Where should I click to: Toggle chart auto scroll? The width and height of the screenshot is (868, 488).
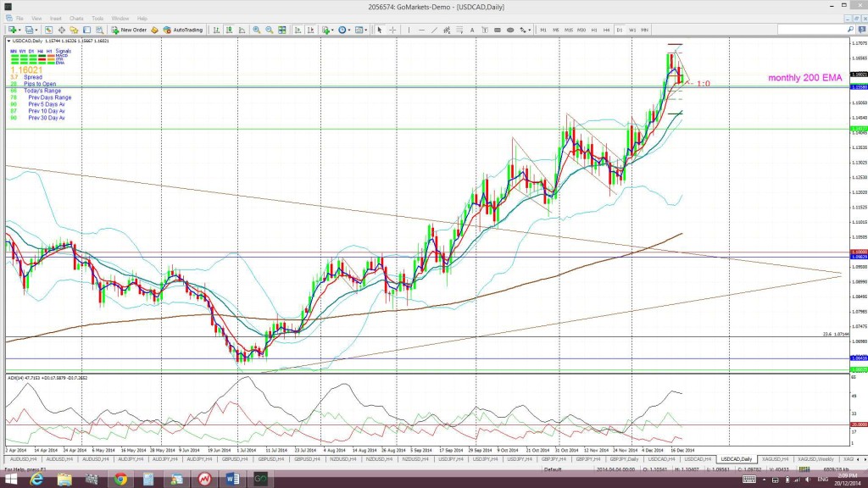pyautogui.click(x=298, y=30)
